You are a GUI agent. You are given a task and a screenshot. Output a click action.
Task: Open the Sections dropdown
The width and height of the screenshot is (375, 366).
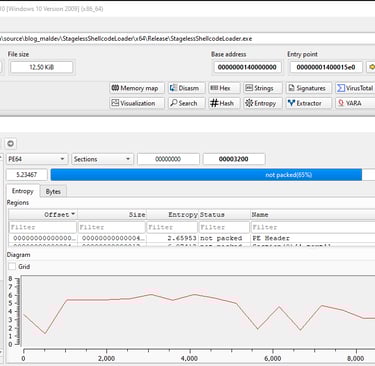click(102, 159)
